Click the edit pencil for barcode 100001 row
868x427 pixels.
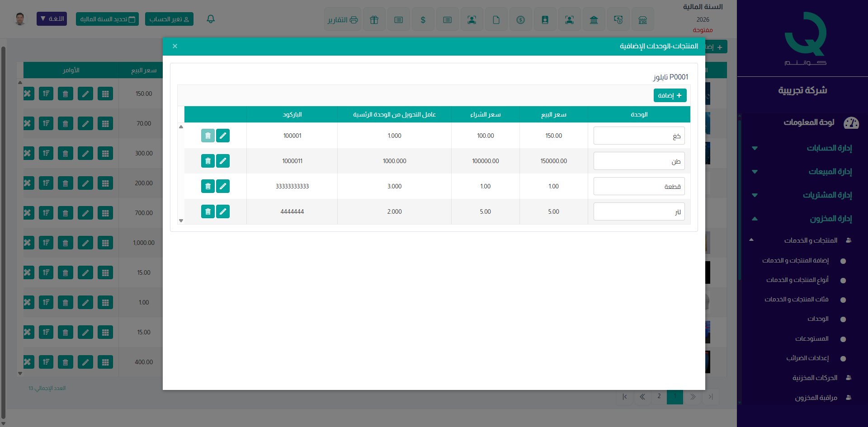223,136
